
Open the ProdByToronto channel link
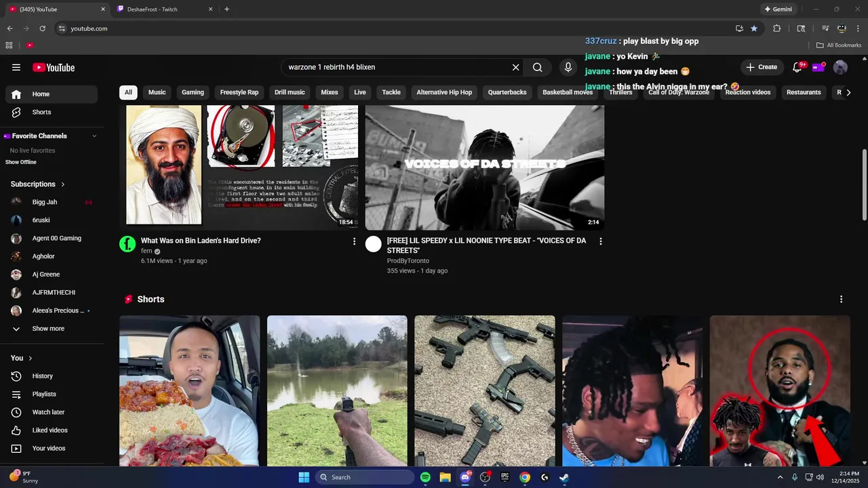coord(408,261)
